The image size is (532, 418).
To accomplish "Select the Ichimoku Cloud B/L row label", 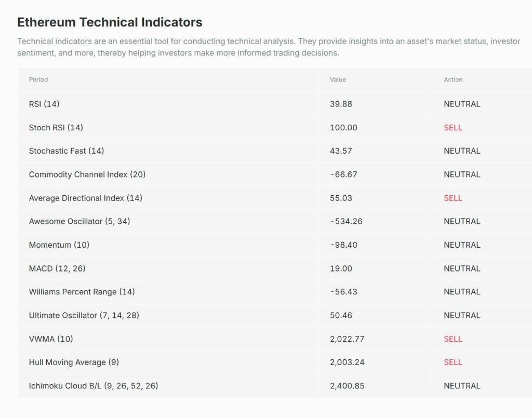I will pyautogui.click(x=94, y=386).
